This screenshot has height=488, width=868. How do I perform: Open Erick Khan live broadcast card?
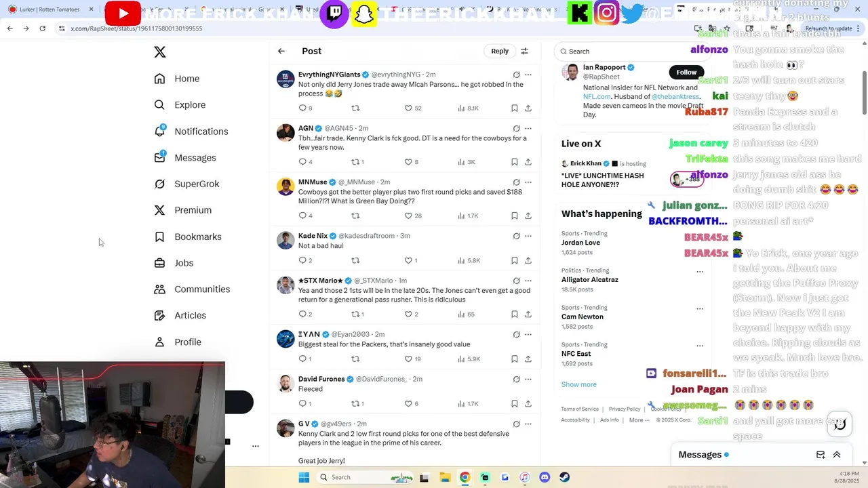632,175
